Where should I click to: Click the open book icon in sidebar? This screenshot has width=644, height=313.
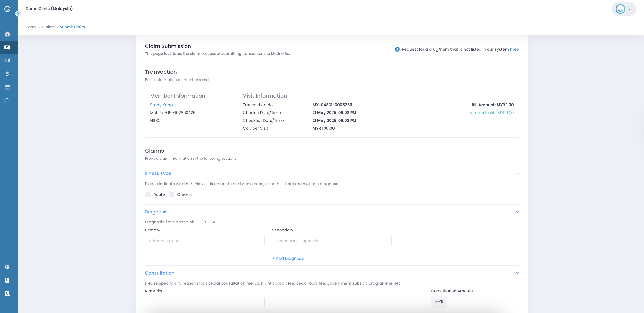point(7,61)
